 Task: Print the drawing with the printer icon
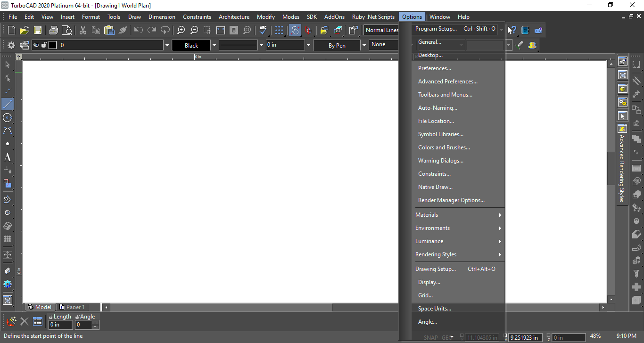(x=54, y=30)
